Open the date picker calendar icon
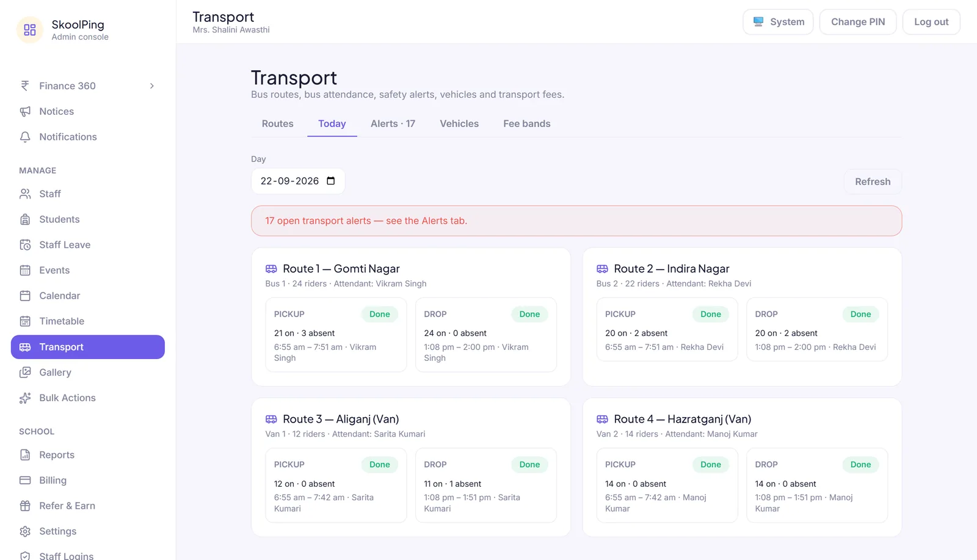The width and height of the screenshot is (977, 560). click(331, 181)
